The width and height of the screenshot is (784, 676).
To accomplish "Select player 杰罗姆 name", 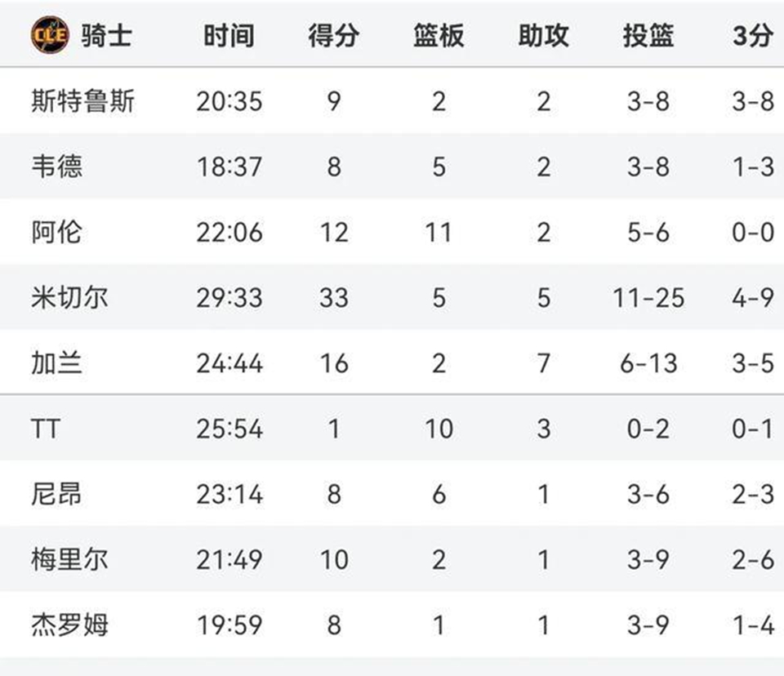I will coord(70,625).
